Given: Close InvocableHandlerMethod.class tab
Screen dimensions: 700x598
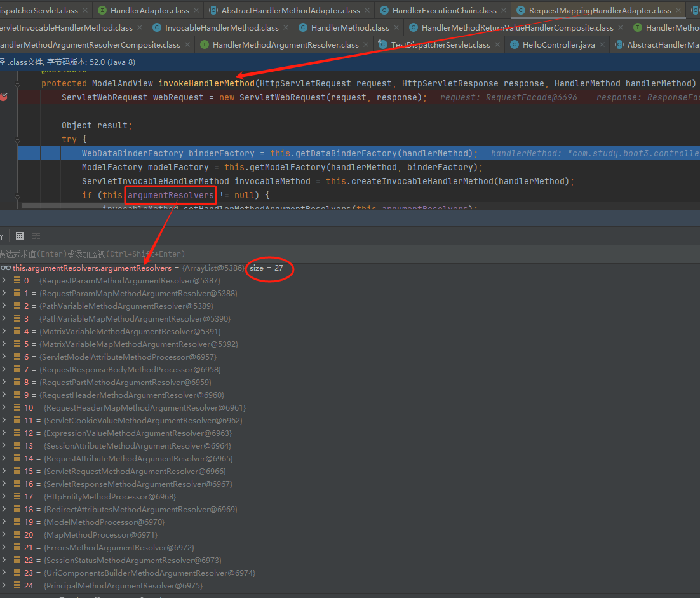Looking at the screenshot, I should coord(286,28).
